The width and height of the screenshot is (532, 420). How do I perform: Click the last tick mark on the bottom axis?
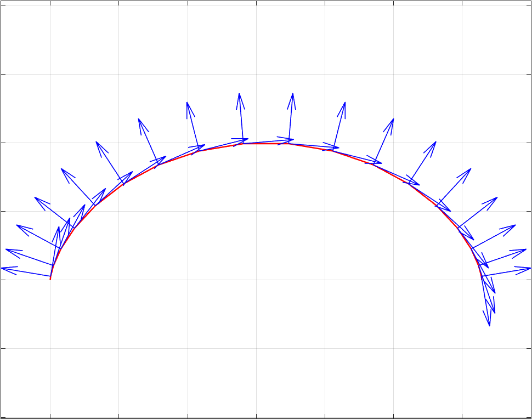(x=462, y=417)
